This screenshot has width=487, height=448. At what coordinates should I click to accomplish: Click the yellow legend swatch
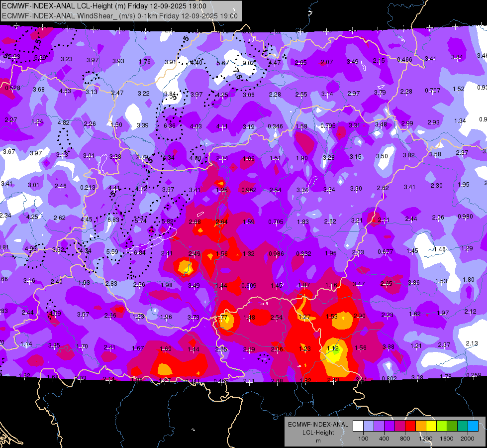[431, 426]
